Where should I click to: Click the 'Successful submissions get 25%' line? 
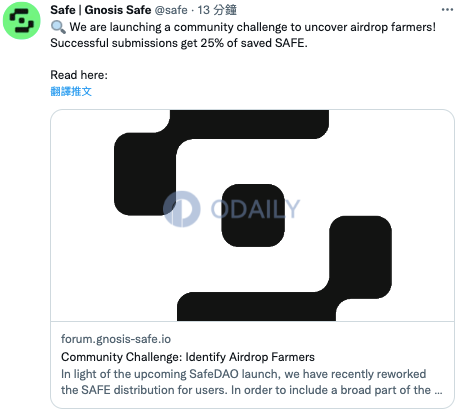(179, 43)
